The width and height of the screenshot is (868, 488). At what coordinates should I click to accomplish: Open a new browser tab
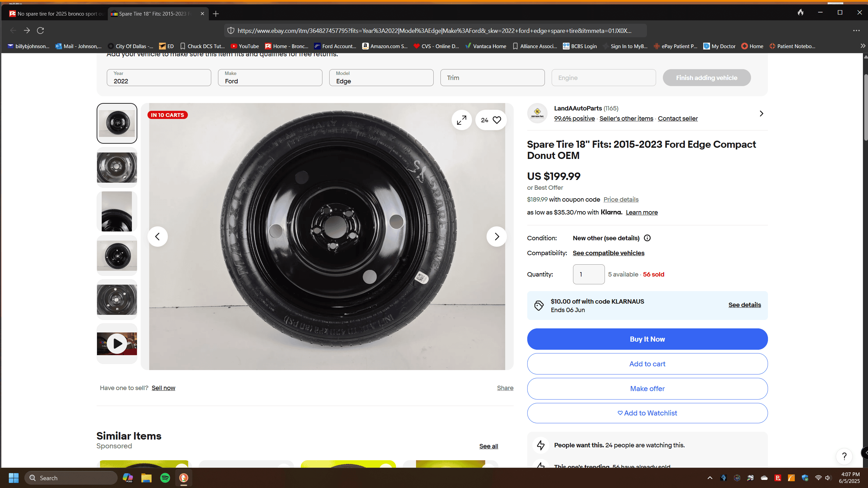click(216, 14)
